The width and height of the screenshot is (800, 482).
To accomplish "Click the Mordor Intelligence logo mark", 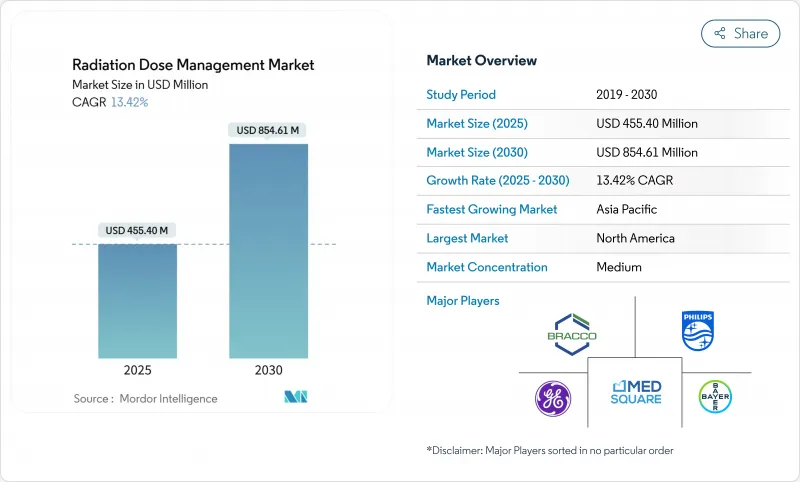I will click(295, 397).
